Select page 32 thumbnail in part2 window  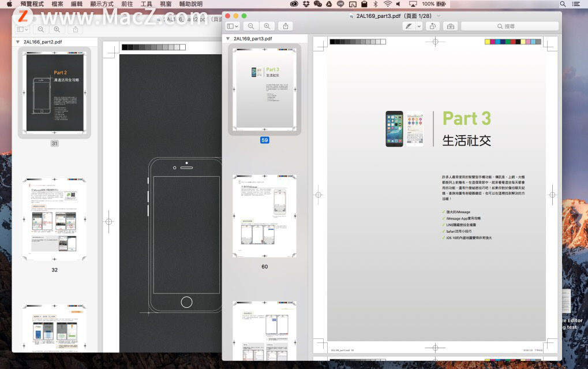(54, 219)
